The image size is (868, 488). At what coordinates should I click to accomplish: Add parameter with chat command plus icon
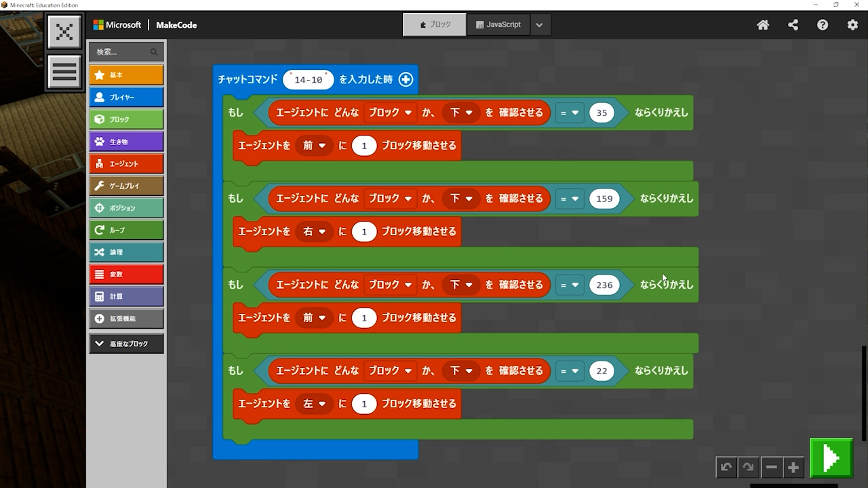coord(406,79)
